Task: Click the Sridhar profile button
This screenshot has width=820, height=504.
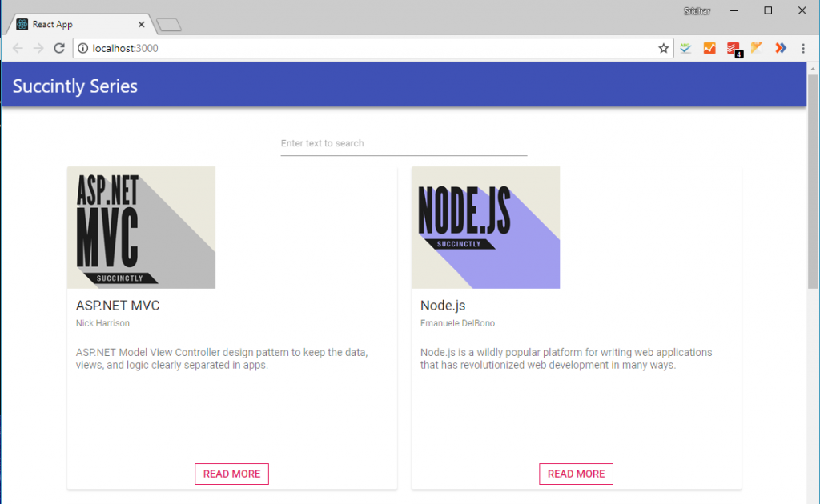Action: coord(697,11)
